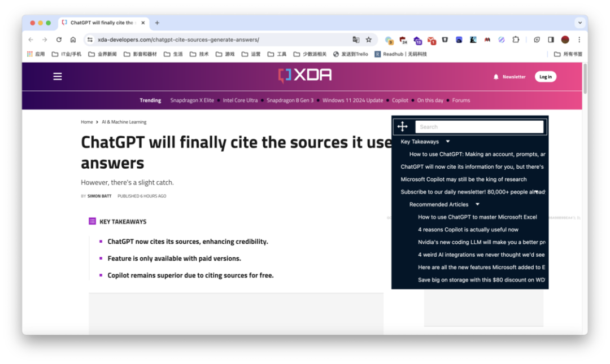This screenshot has height=364, width=610.
Task: Click the back arrow in the browser toolbar
Action: [x=30, y=40]
